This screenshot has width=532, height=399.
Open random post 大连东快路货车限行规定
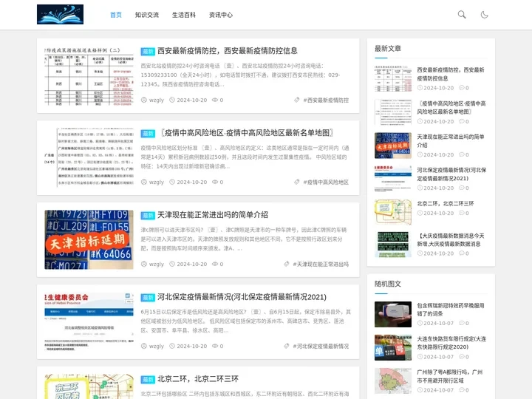[451, 343]
